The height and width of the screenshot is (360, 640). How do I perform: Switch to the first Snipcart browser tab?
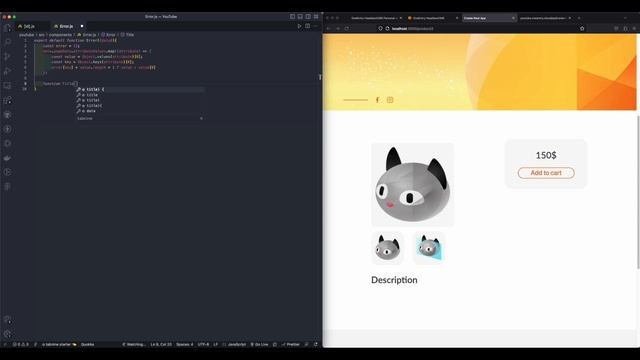[x=376, y=18]
